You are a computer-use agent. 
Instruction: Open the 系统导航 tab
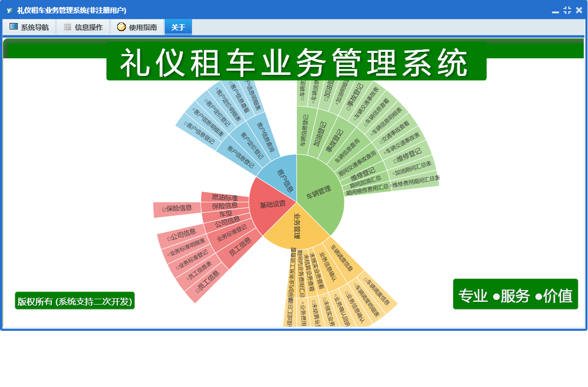click(x=29, y=27)
